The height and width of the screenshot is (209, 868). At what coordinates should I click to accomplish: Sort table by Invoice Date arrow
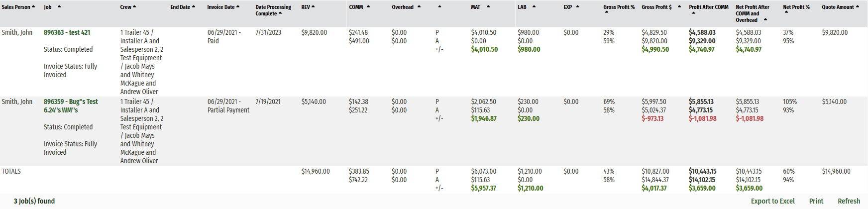[238, 7]
